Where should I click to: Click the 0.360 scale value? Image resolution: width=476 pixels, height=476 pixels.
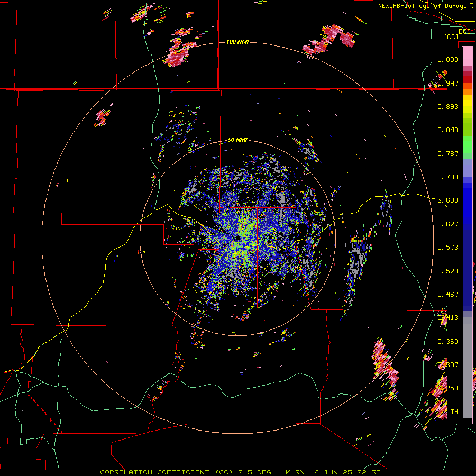(448, 342)
